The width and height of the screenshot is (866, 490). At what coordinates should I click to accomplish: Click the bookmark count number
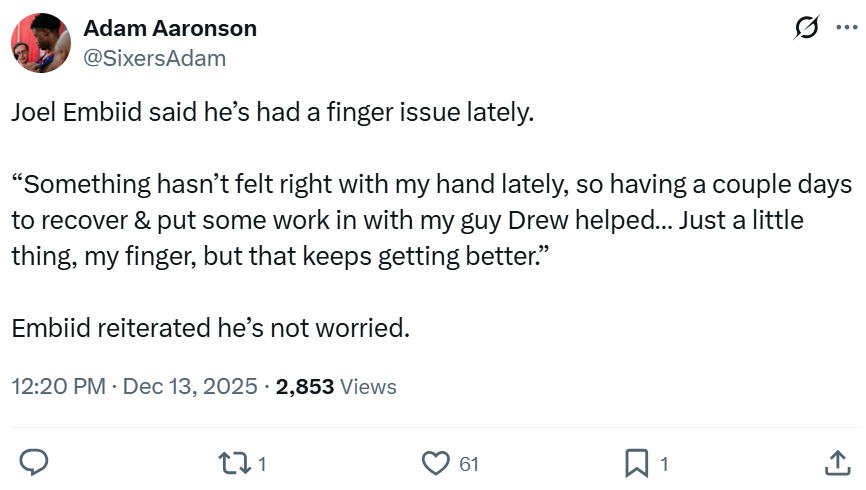point(663,464)
